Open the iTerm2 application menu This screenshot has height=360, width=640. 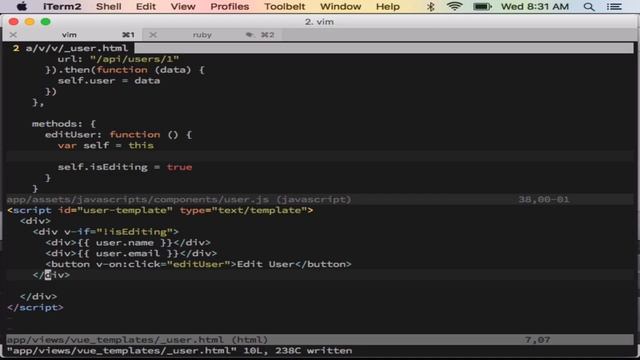click(x=62, y=7)
